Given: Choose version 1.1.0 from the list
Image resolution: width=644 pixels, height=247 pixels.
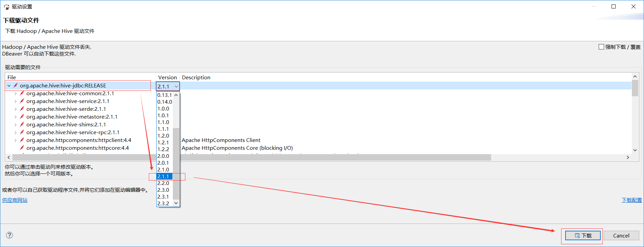Looking at the screenshot, I should coord(165,122).
